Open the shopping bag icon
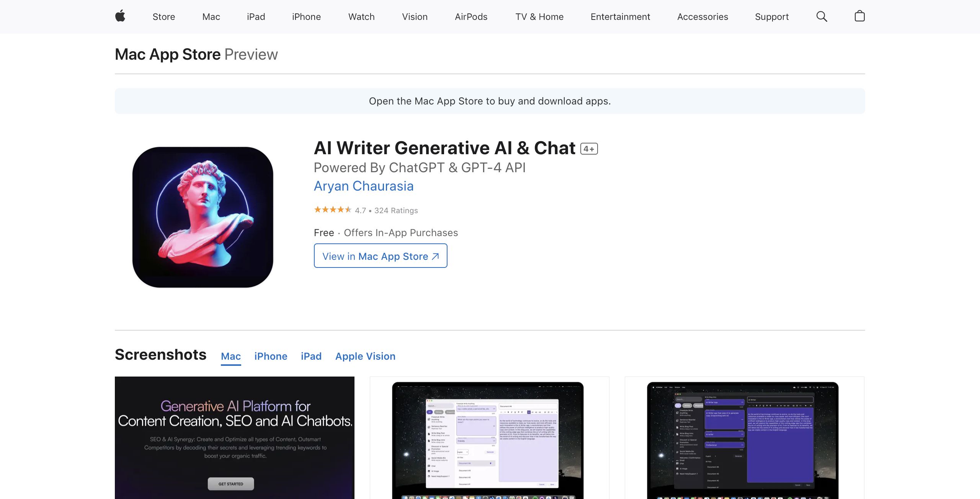The image size is (980, 499). coord(859,16)
